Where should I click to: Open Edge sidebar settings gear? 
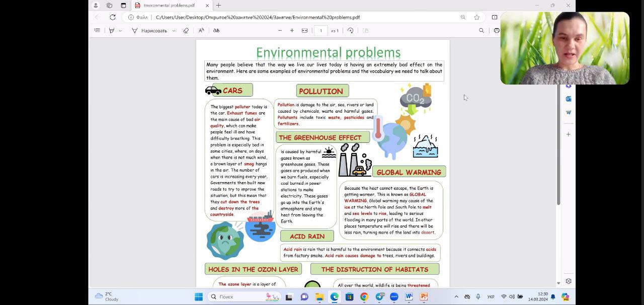coord(569,281)
